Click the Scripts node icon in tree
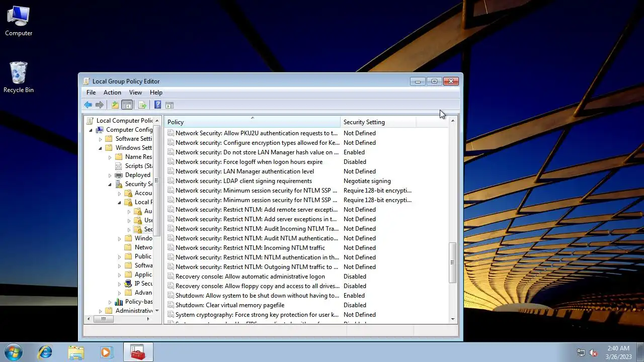 [119, 166]
